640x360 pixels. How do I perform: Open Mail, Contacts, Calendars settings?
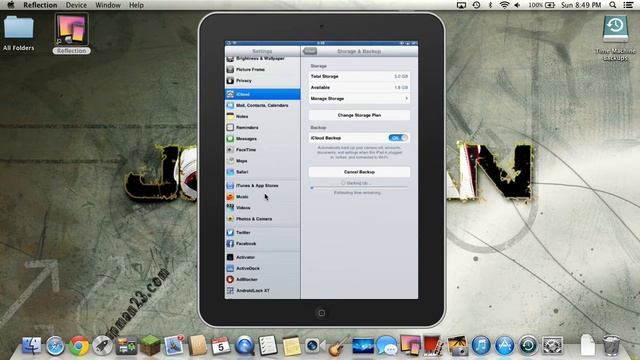262,105
